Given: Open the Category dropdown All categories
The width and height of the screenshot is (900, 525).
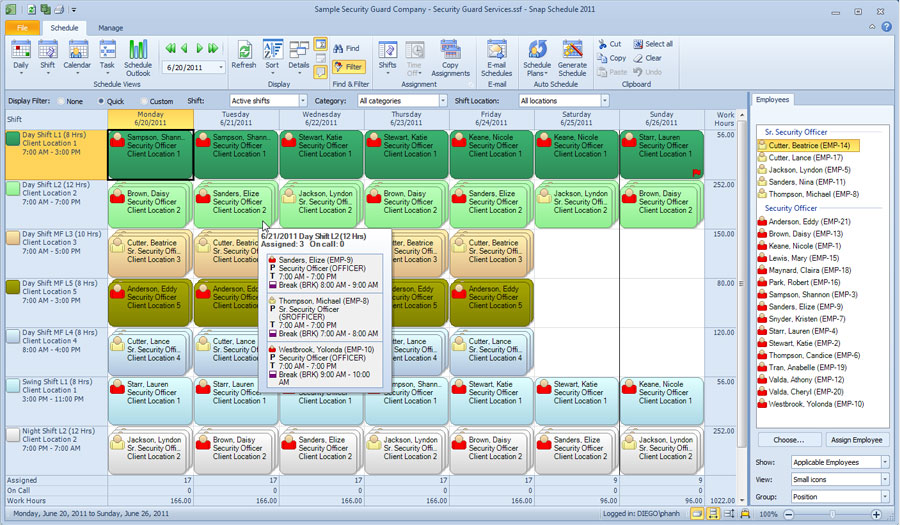Looking at the screenshot, I should pos(443,101).
